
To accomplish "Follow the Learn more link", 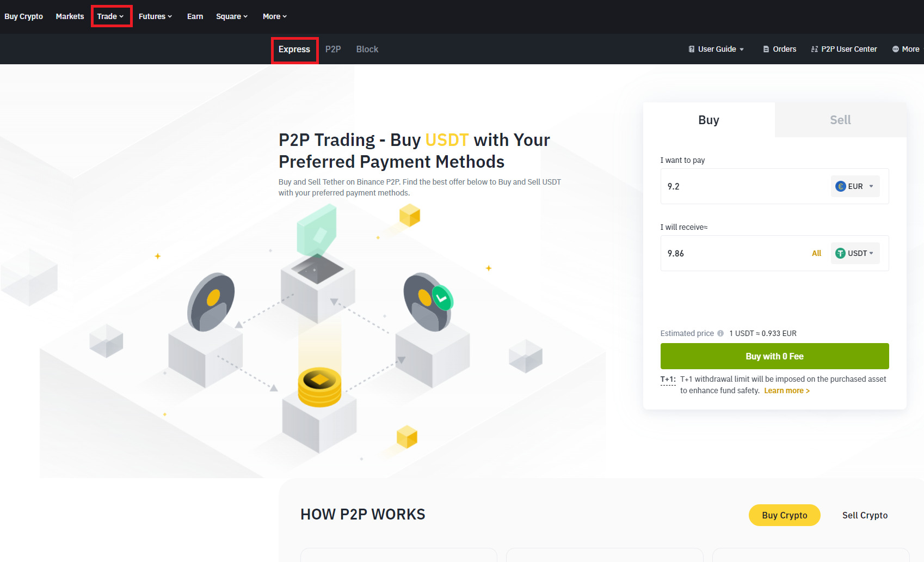I will tap(787, 390).
